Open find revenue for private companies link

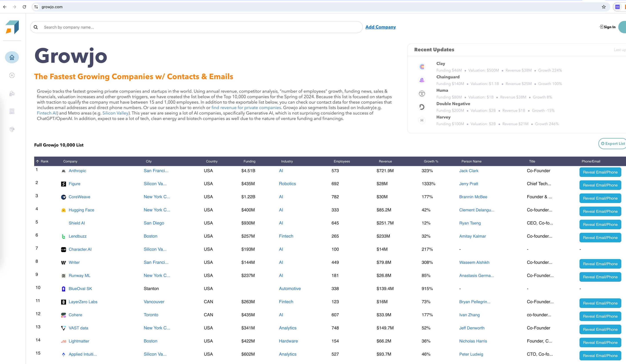click(x=246, y=108)
